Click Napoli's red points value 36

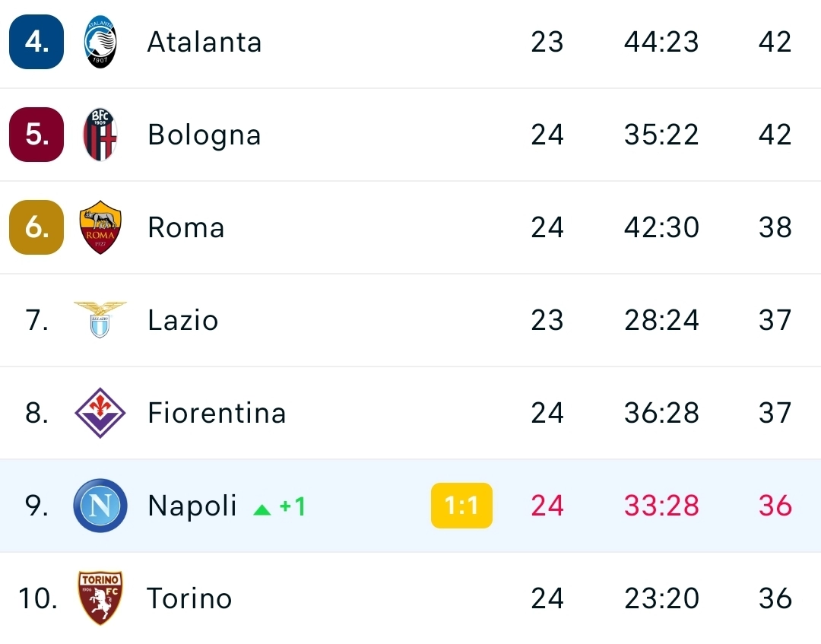click(775, 506)
